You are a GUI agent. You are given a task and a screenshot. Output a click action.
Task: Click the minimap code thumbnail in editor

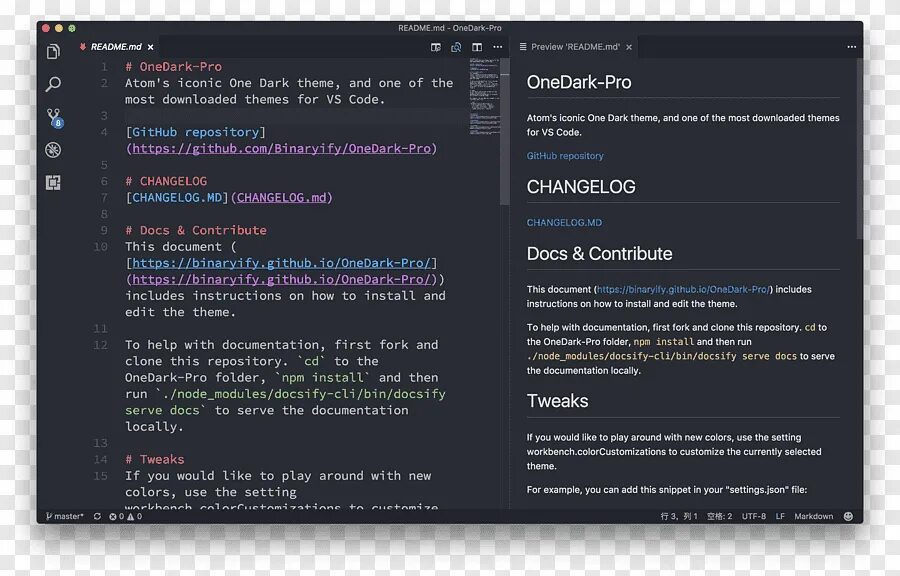[484, 96]
